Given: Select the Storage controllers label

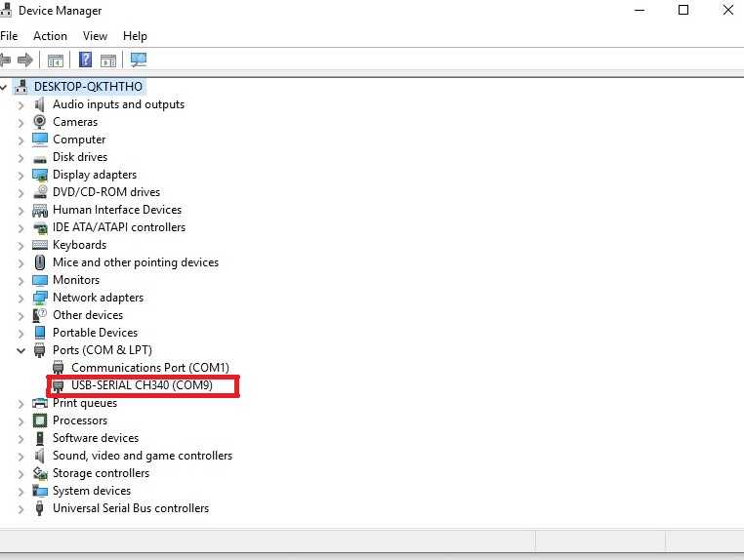Looking at the screenshot, I should click(x=102, y=473).
